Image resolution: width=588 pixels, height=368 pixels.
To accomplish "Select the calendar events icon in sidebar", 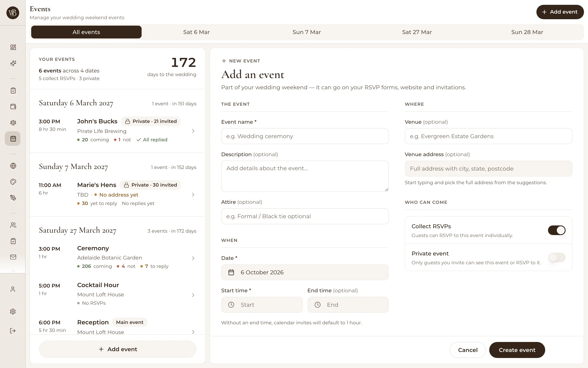I will tap(13, 139).
